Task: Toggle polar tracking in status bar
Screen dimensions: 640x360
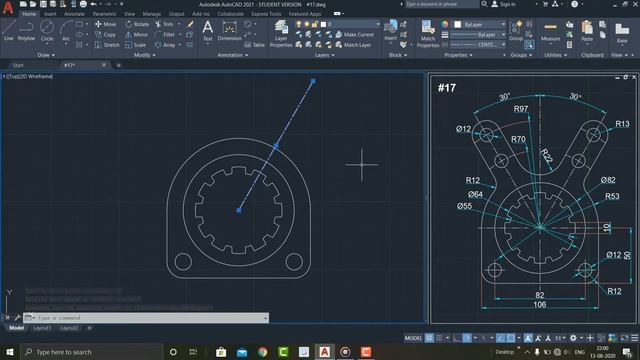Action: point(467,338)
